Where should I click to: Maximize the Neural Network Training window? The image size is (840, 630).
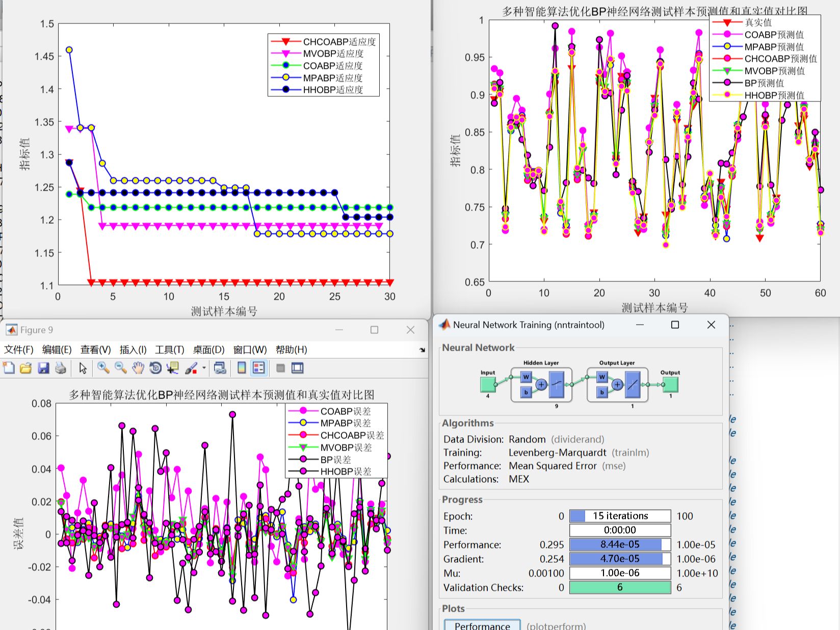point(675,325)
